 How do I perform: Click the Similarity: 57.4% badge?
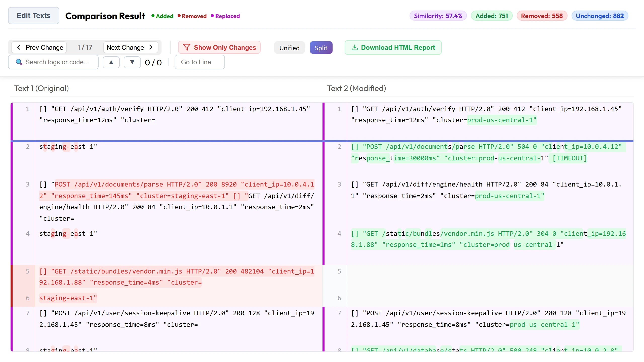pos(438,16)
